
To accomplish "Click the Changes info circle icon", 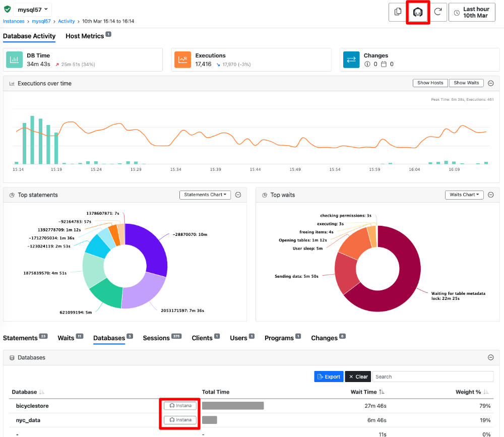I will pos(367,64).
